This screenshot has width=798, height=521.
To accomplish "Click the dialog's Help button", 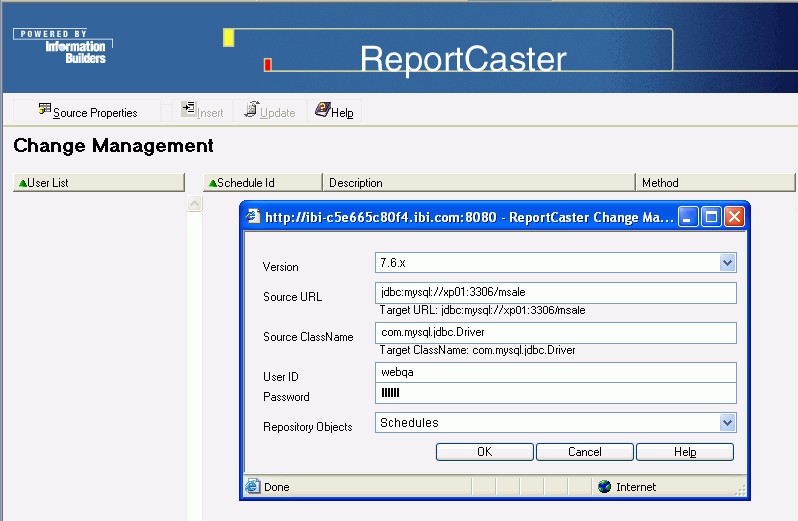I will coord(685,452).
